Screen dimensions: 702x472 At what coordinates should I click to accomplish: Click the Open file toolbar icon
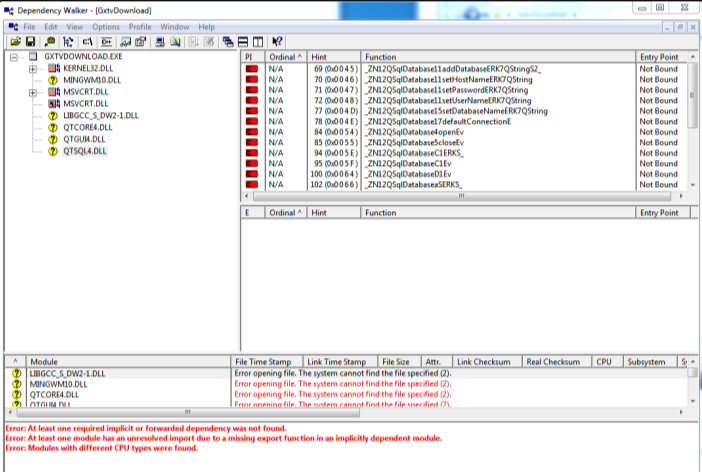point(15,42)
